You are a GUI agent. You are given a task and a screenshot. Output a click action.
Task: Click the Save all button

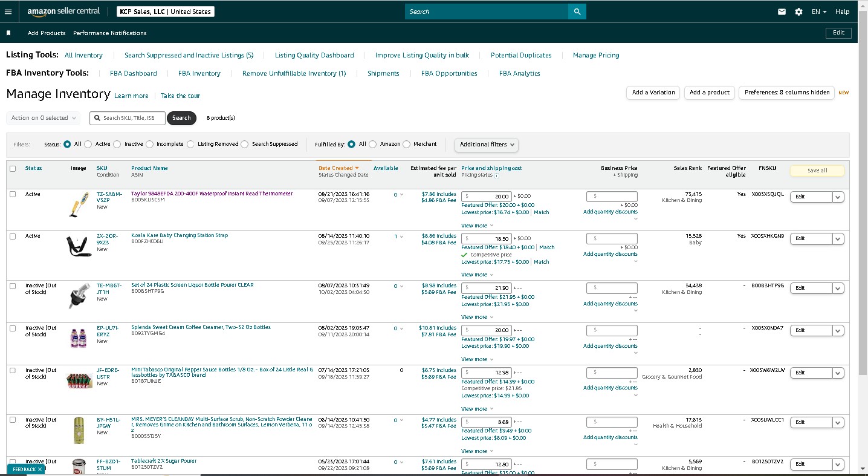(x=817, y=171)
